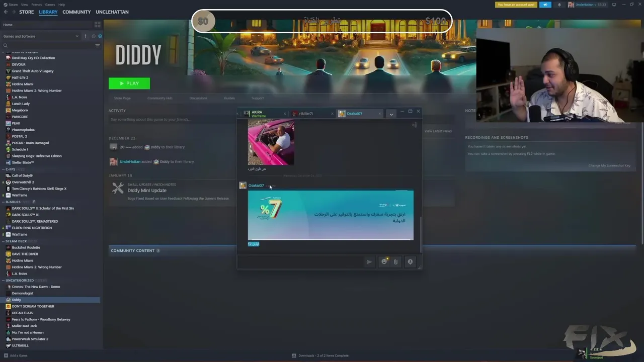Click Change My Screenshot Key
644x362 pixels.
(x=609, y=166)
